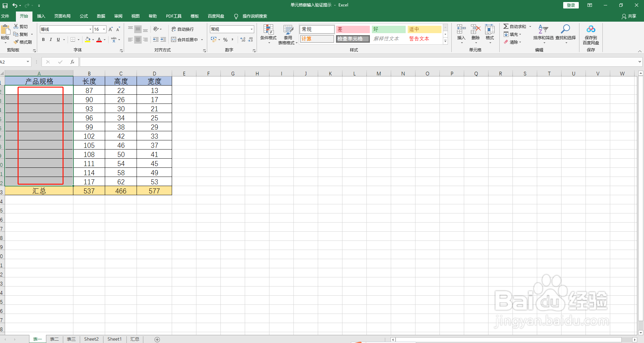Switch to the Page Layout (页面布局) tab

(62, 16)
